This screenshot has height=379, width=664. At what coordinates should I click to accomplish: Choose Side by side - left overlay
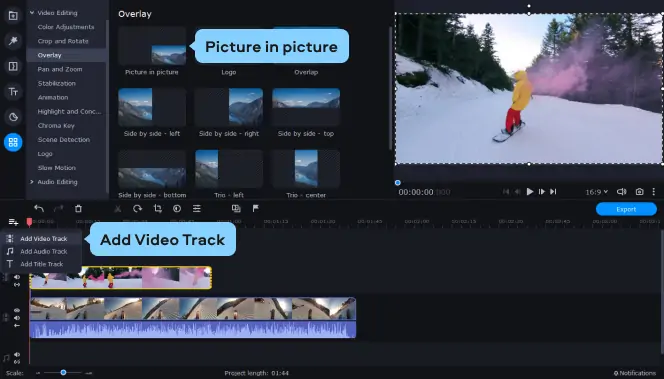point(152,107)
